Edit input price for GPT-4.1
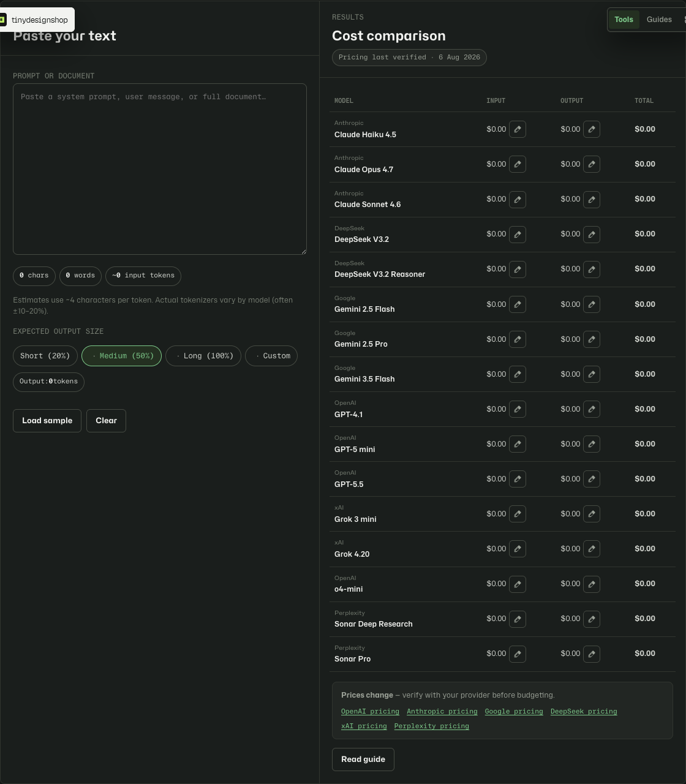686x784 pixels. [518, 409]
